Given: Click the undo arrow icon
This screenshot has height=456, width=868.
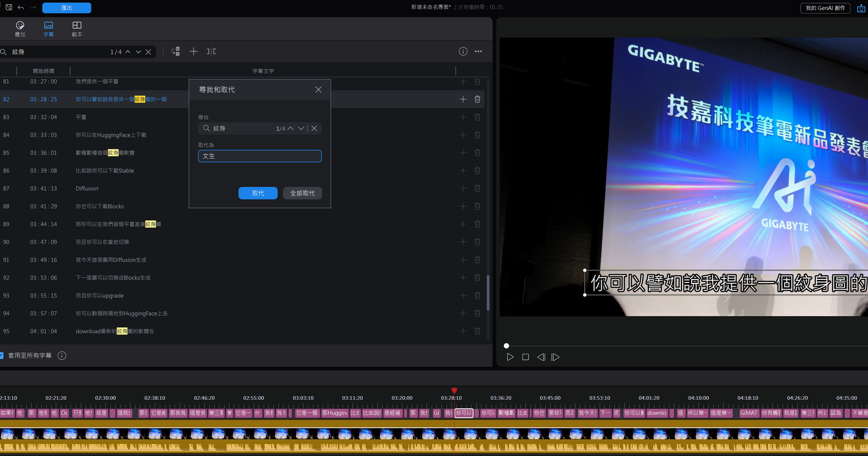Looking at the screenshot, I should pyautogui.click(x=21, y=8).
